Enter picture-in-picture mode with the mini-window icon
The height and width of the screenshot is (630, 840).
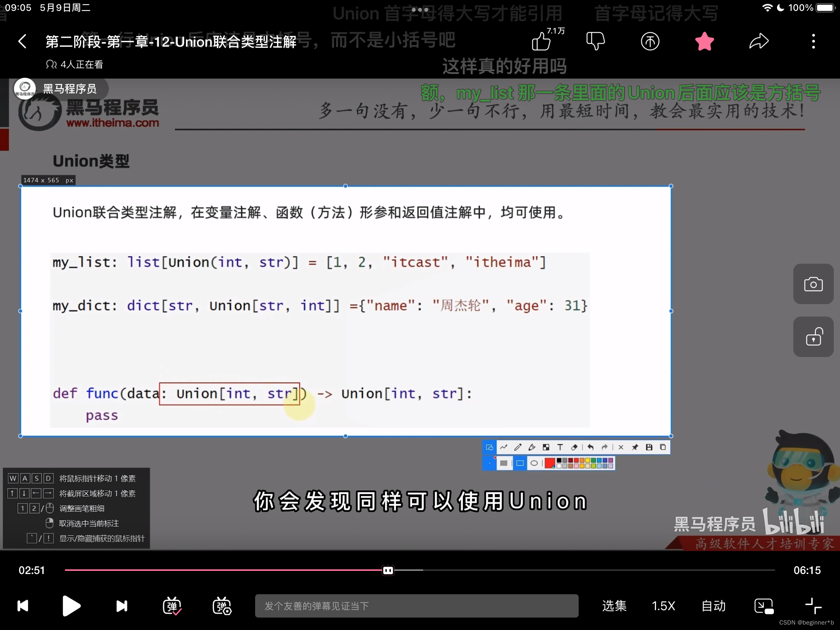[x=763, y=606]
